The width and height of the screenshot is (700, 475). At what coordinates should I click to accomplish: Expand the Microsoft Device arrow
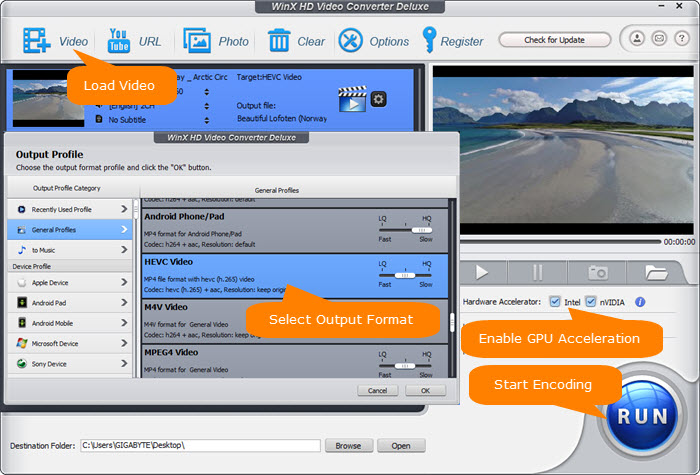tap(124, 343)
